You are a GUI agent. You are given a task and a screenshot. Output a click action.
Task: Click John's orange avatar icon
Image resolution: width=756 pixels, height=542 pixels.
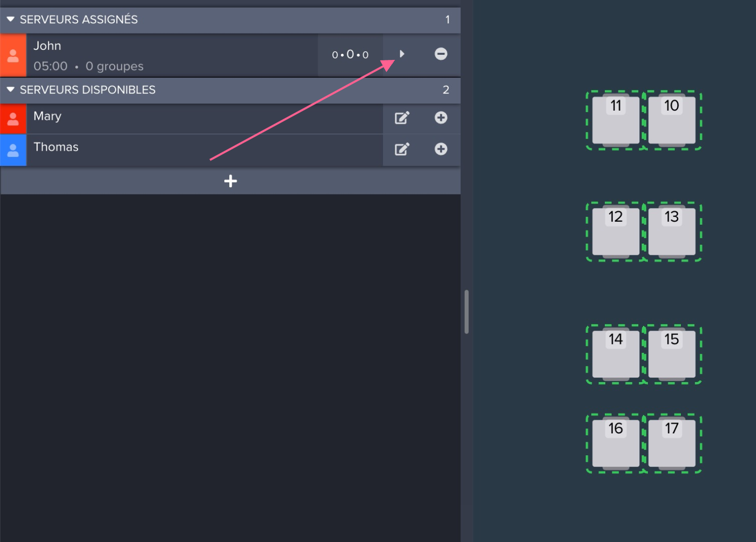pyautogui.click(x=13, y=55)
